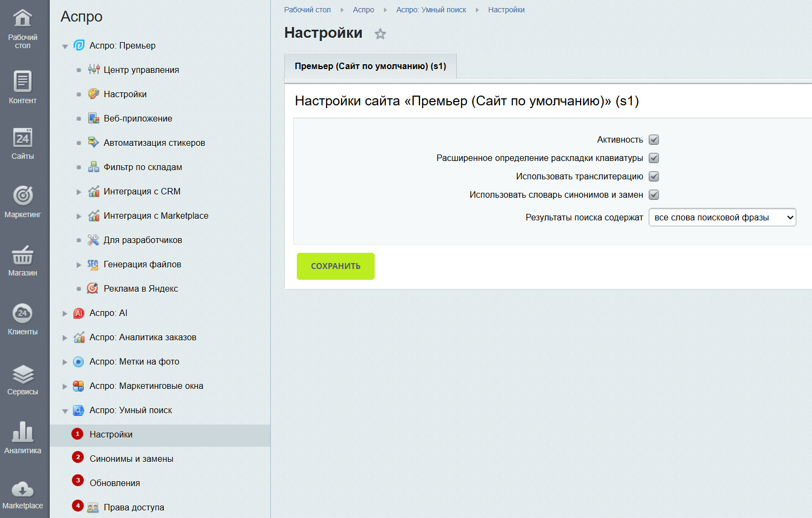This screenshot has width=812, height=518.
Task: Click the Автоматизация стикеров icon
Action: (x=94, y=143)
